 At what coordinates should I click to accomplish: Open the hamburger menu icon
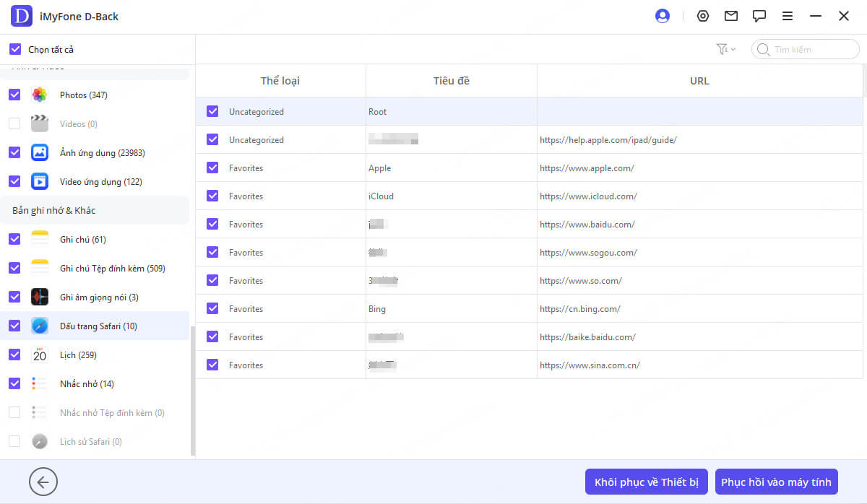click(788, 16)
